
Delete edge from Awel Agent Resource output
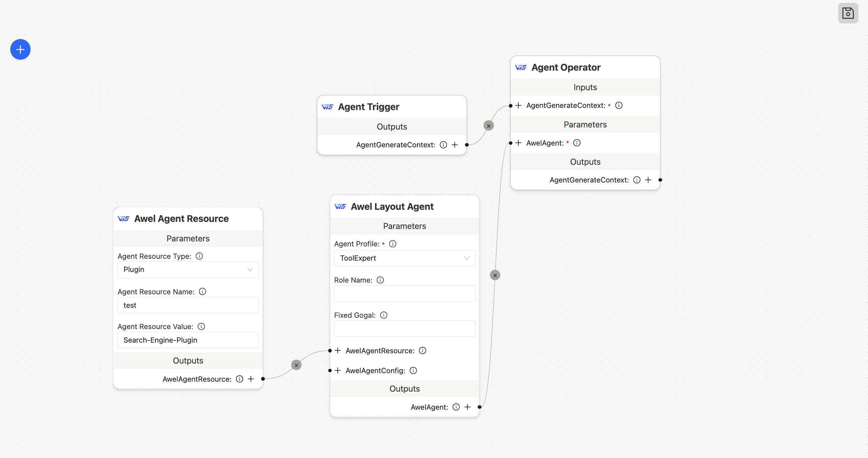296,365
